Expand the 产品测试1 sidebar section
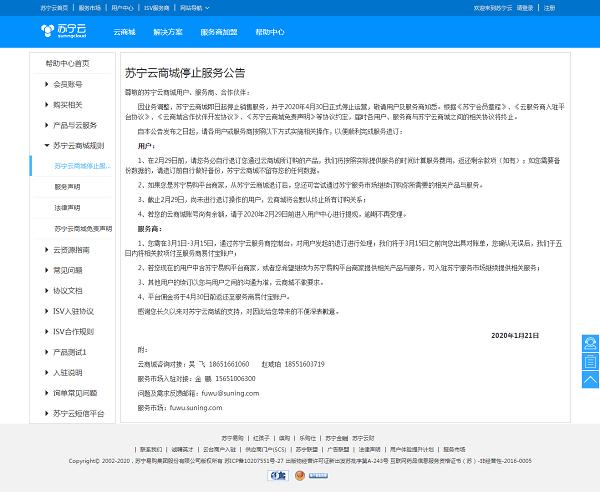This screenshot has height=492, width=600. pos(66,352)
